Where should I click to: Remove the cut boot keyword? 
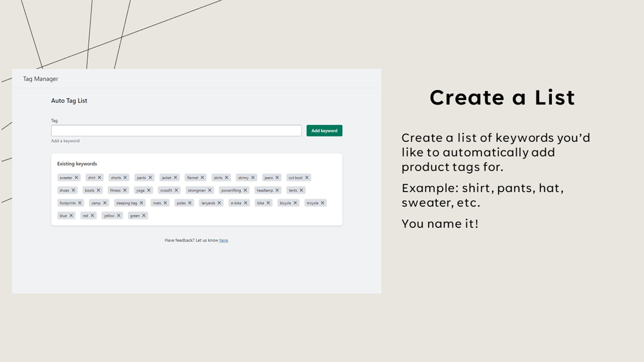pyautogui.click(x=307, y=177)
